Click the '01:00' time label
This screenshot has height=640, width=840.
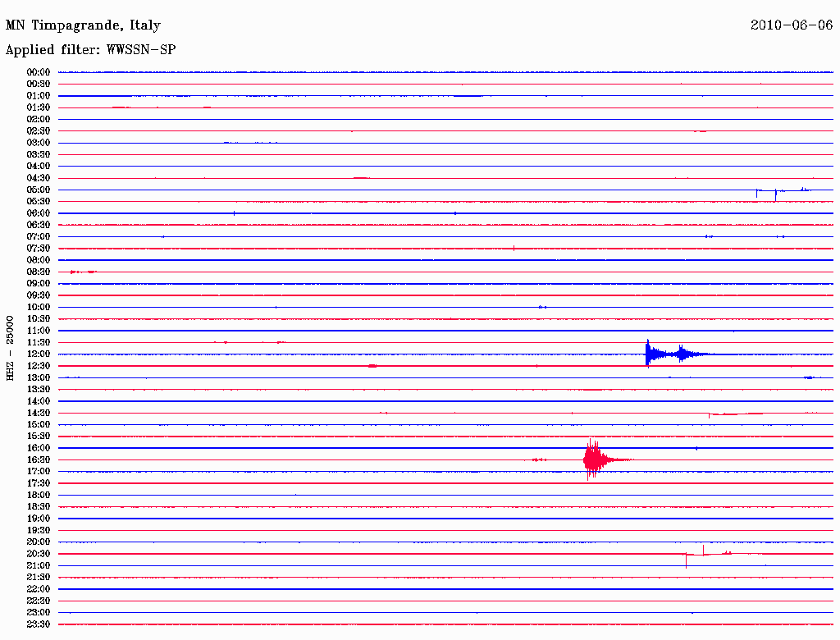pyautogui.click(x=39, y=95)
